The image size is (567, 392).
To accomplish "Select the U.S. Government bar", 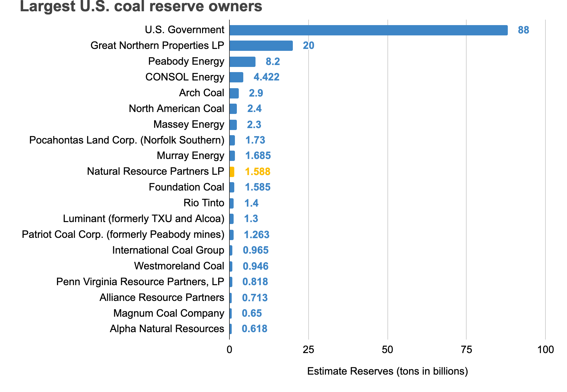I will pyautogui.click(x=368, y=30).
